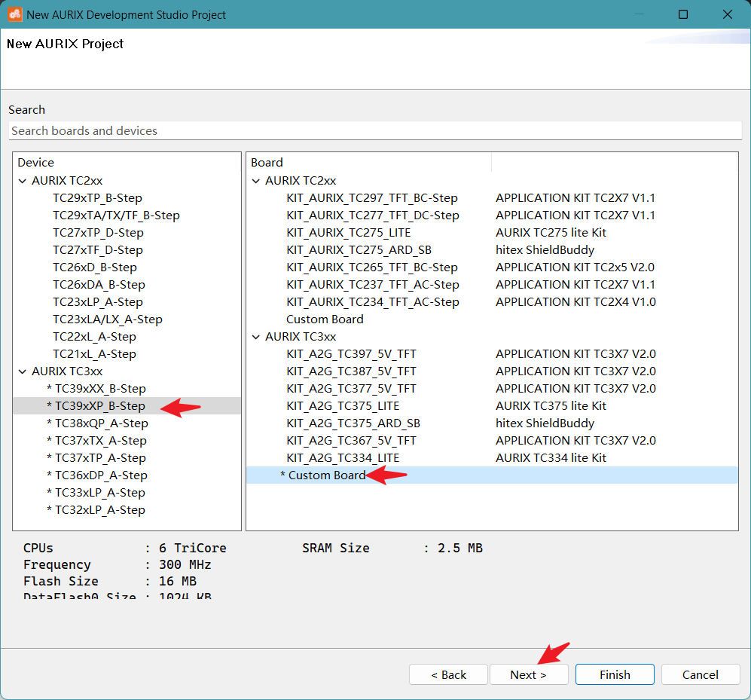Select board KIT_A2G_TC387_5V_TFT

coord(351,371)
